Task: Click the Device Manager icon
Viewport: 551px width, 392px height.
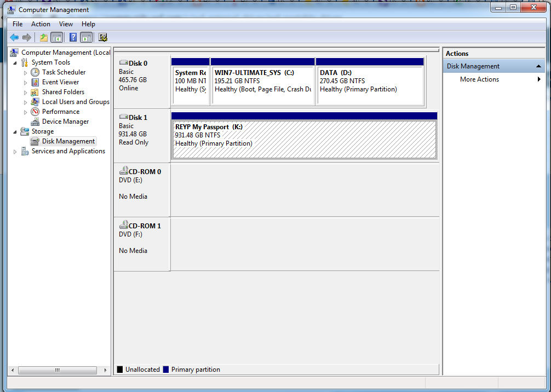Action: pyautogui.click(x=35, y=122)
